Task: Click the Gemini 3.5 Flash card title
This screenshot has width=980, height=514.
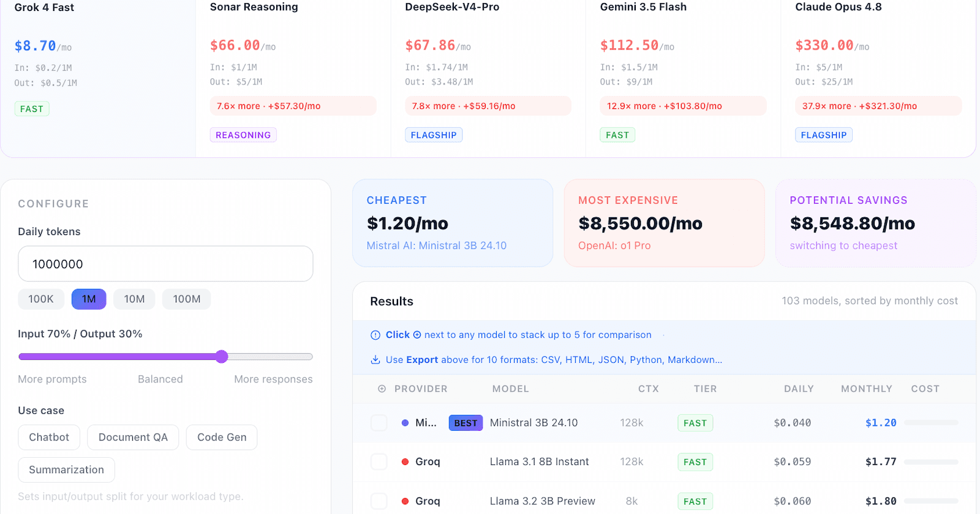Action: click(643, 7)
